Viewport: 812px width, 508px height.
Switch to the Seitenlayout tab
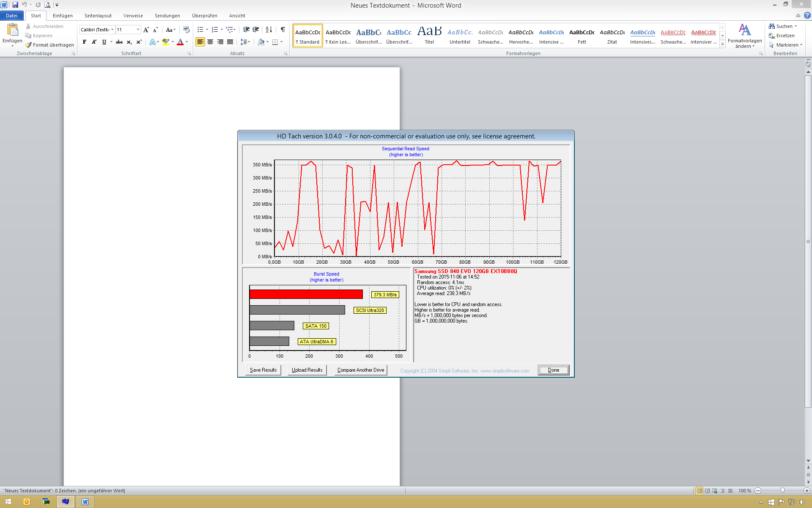98,16
